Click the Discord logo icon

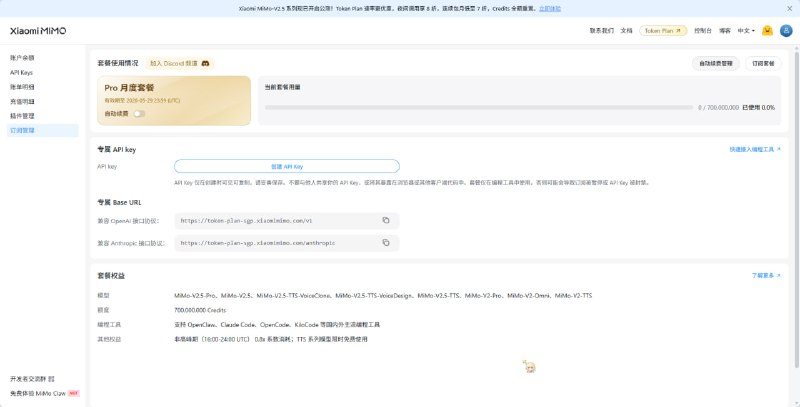pos(205,64)
